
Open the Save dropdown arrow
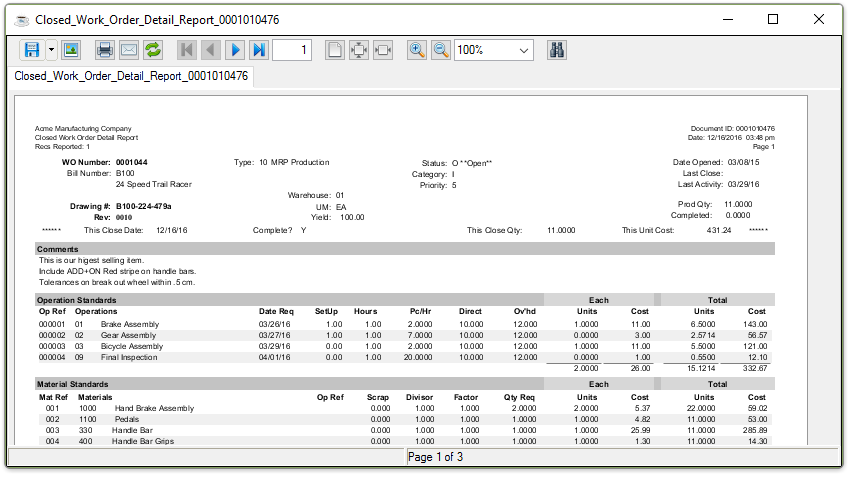coord(51,49)
